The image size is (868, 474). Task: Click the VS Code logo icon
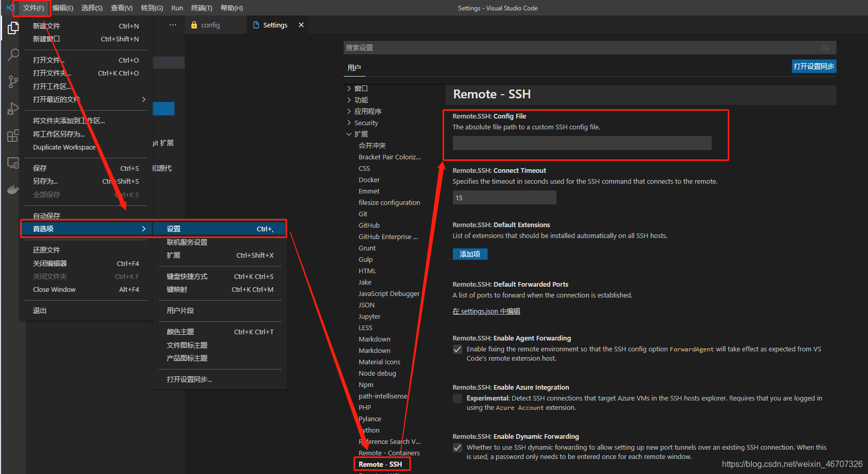(x=9, y=8)
